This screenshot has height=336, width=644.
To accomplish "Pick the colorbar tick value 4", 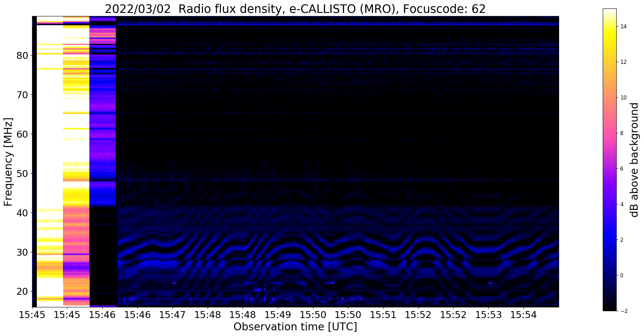I will (x=621, y=204).
